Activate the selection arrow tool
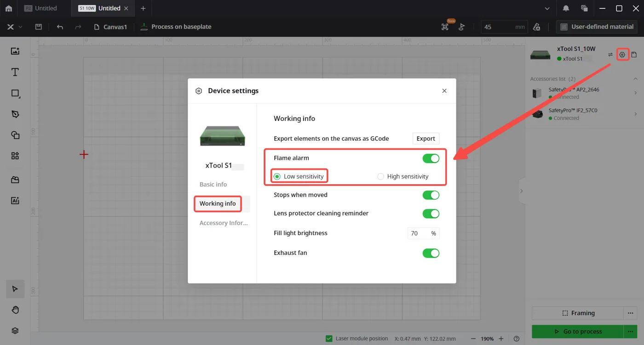 point(15,289)
